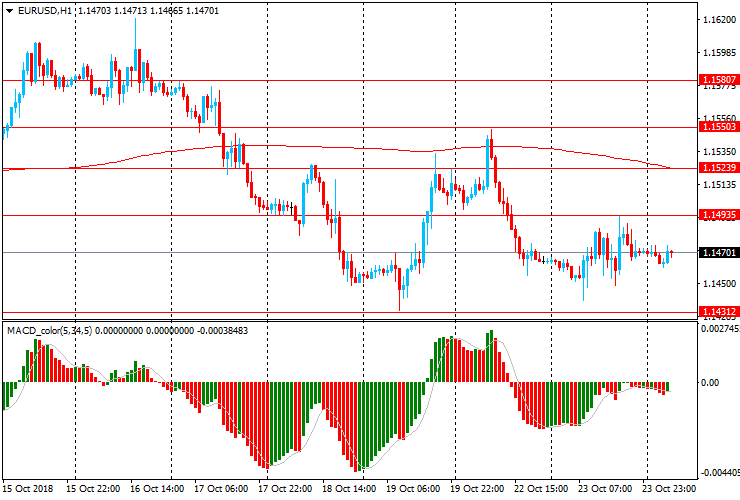This screenshot has height=500, width=740.
Task: Click the 17 Oct 22:00 time label
Action: coord(285,490)
